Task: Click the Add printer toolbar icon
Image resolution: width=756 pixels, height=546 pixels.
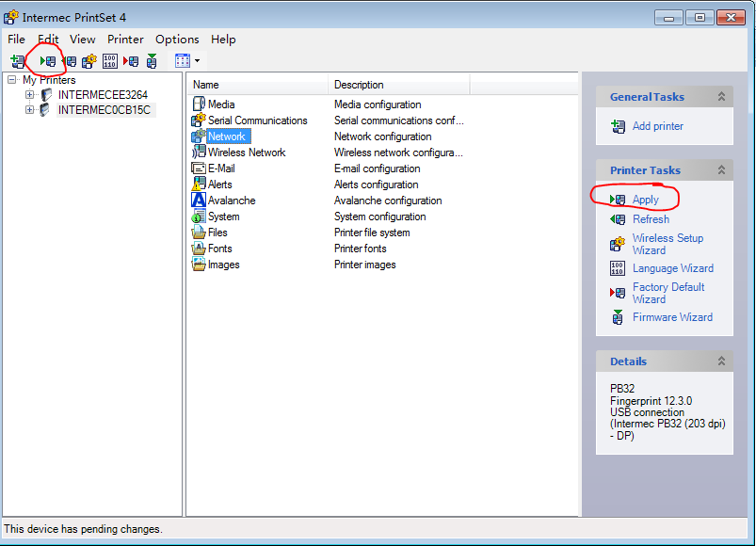Action: pos(18,61)
